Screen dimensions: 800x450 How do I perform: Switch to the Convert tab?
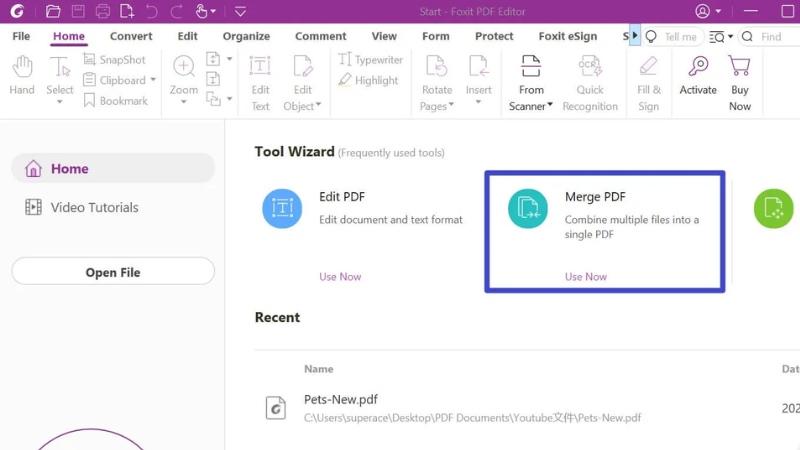[x=131, y=36]
